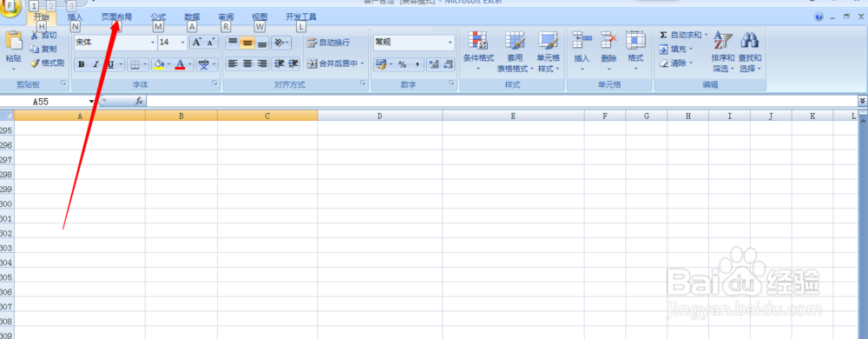Toggle middle vertical alignment
This screenshot has height=339, width=868.
247,43
